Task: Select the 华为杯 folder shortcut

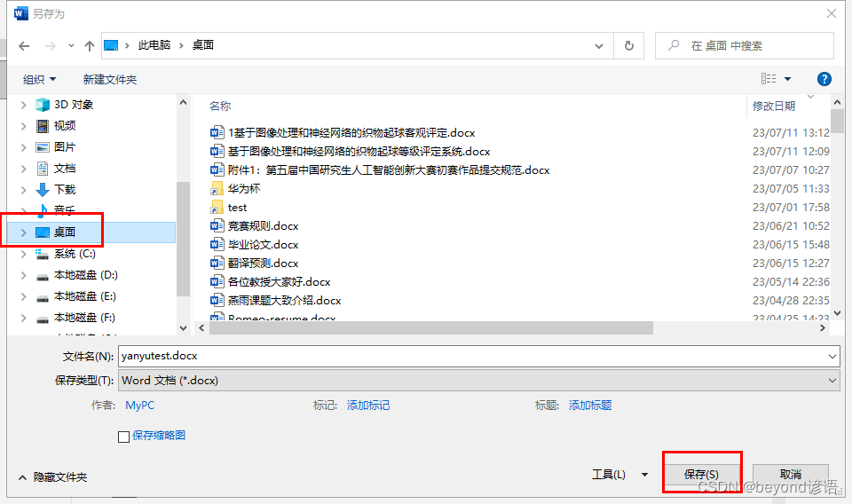Action: point(244,188)
